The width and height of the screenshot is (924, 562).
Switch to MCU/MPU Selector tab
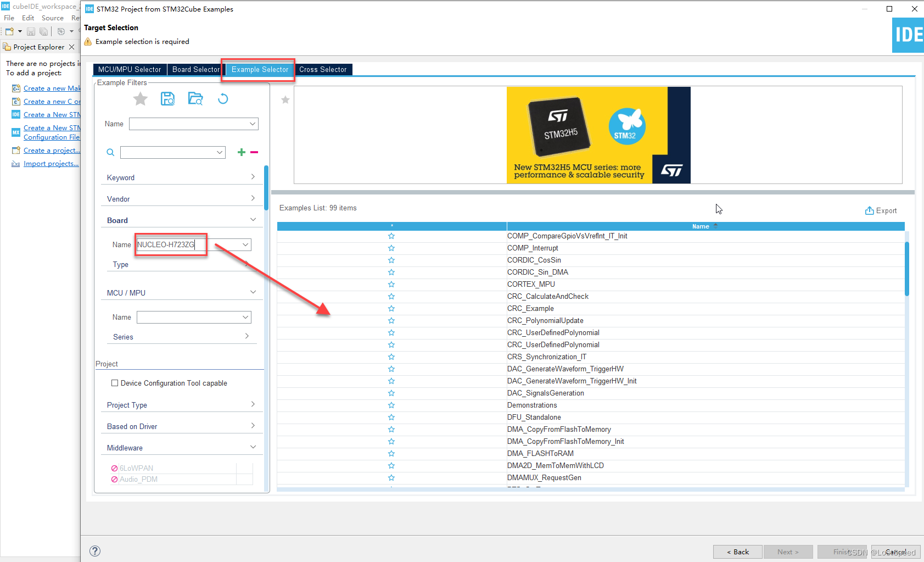coord(130,69)
